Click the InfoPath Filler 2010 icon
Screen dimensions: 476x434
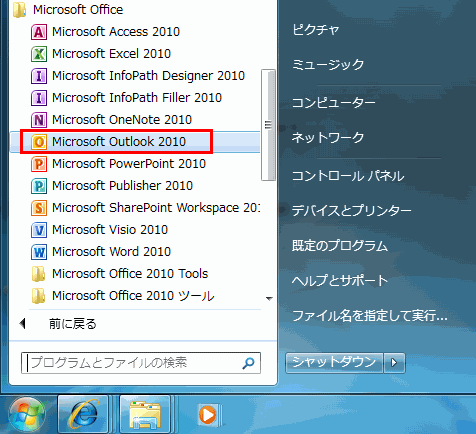[39, 98]
